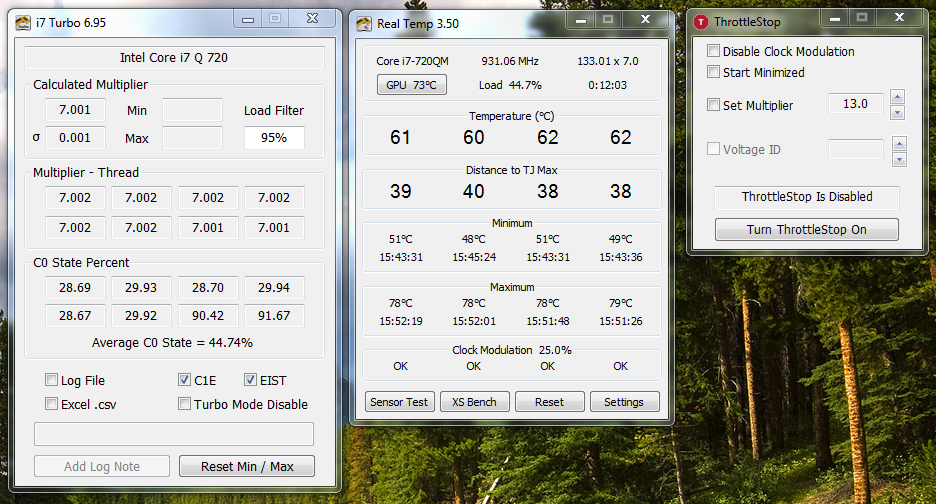Increase Set Multiplier with up arrow

coord(897,96)
